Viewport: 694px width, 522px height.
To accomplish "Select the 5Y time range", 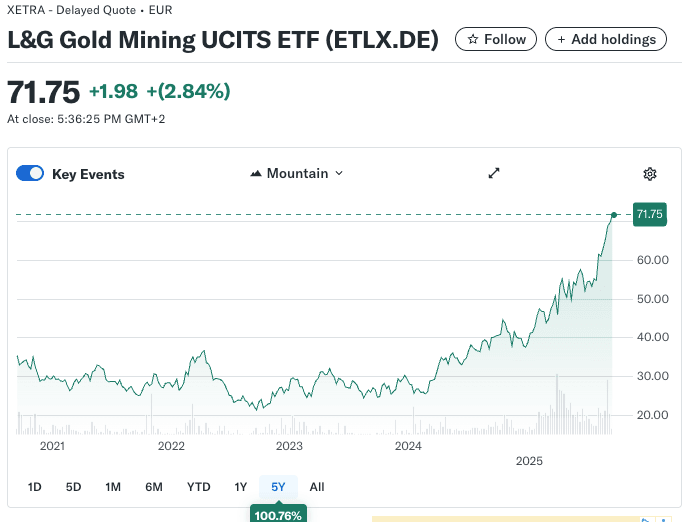I will pyautogui.click(x=278, y=487).
